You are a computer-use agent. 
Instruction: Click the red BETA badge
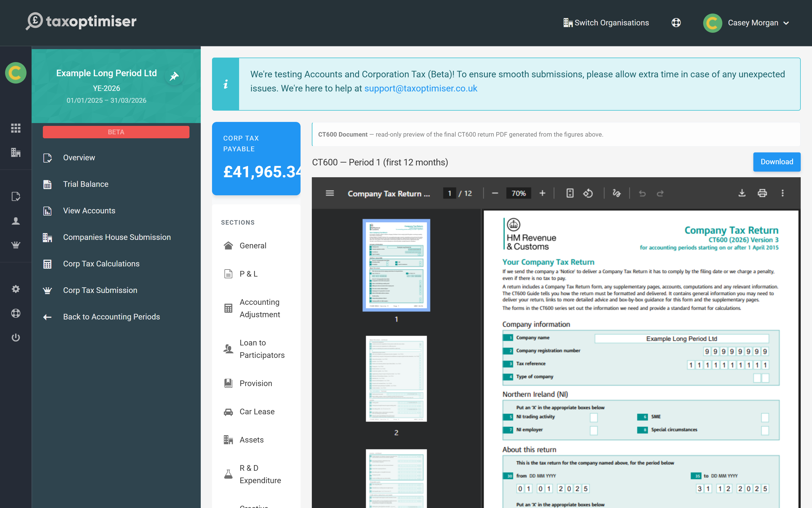tap(116, 132)
